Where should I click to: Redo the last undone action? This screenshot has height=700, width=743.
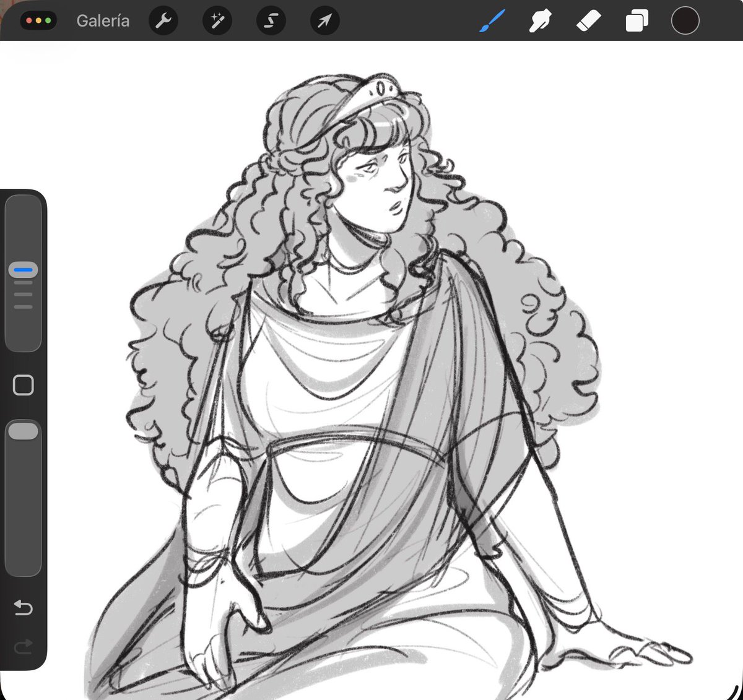click(23, 647)
